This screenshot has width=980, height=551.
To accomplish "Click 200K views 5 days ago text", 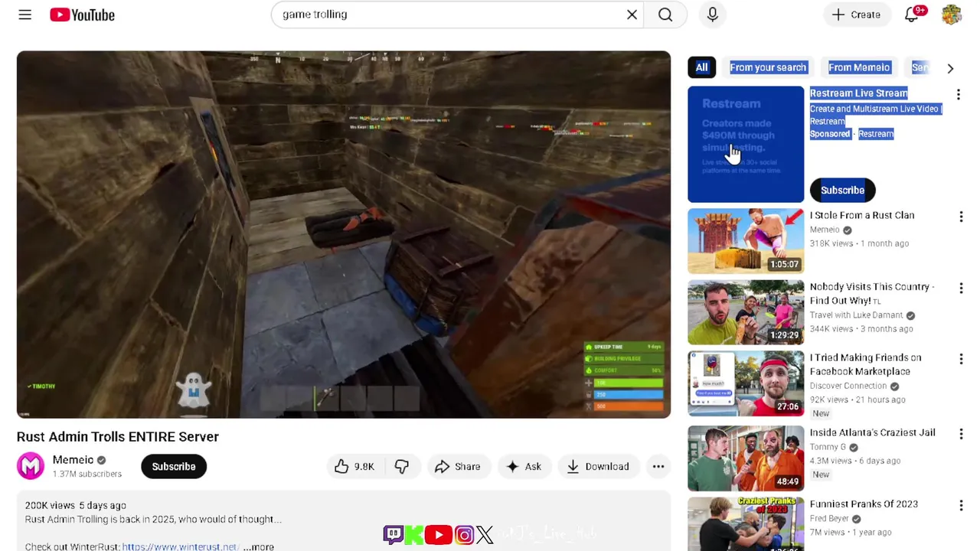I will [x=75, y=505].
